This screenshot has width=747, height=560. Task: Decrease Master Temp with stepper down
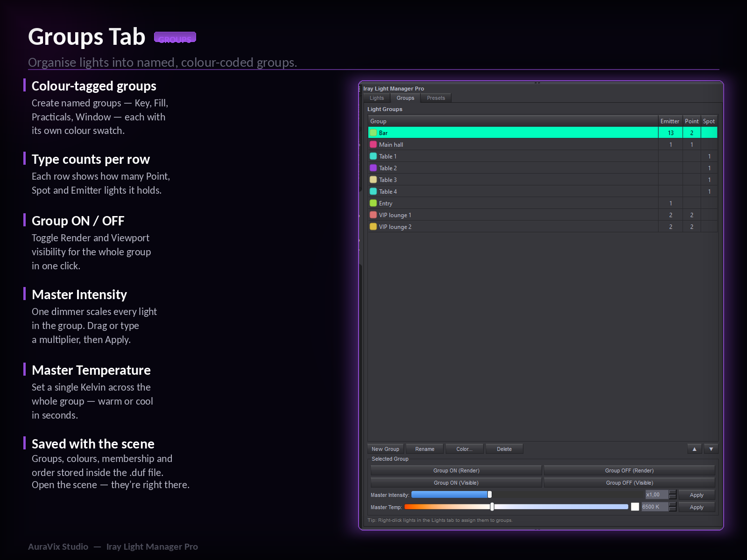point(672,510)
